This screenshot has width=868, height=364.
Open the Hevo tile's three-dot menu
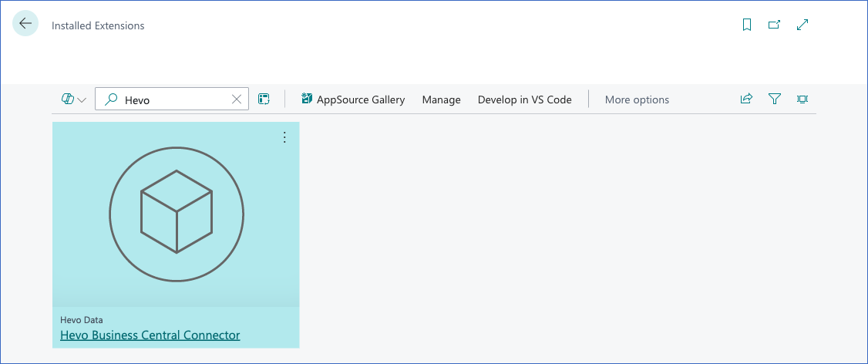pos(284,137)
